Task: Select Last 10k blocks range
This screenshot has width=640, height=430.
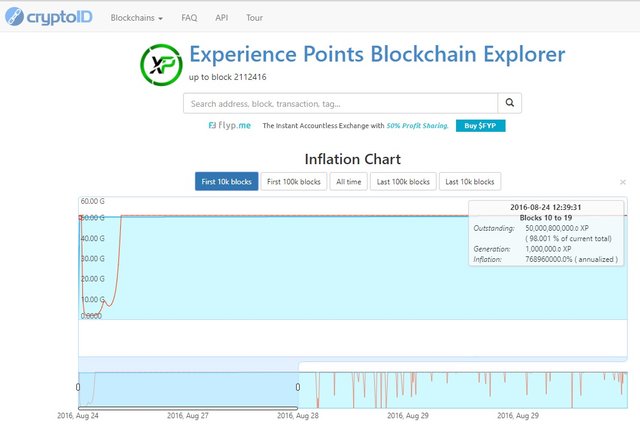Action: coord(468,182)
